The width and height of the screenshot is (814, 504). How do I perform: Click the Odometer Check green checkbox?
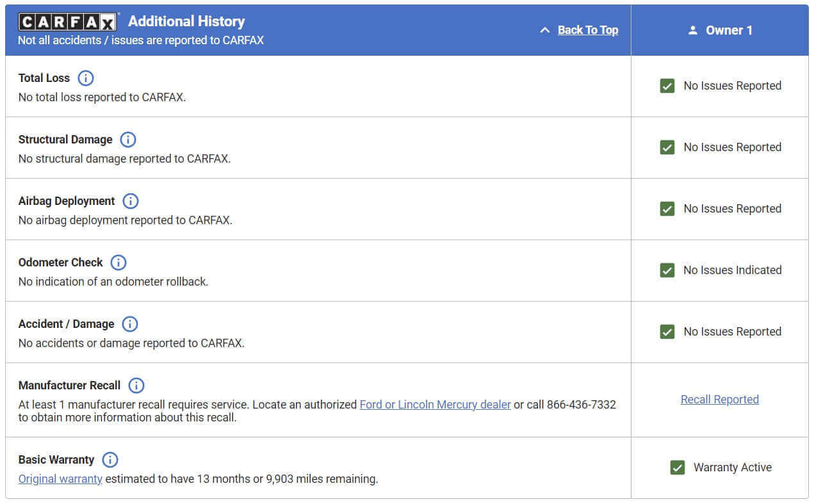pos(667,270)
